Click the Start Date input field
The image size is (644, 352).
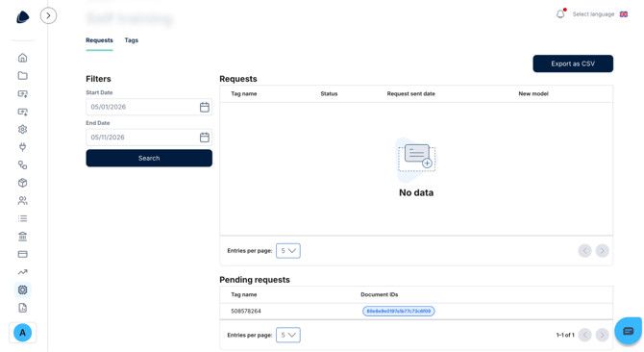click(x=149, y=107)
